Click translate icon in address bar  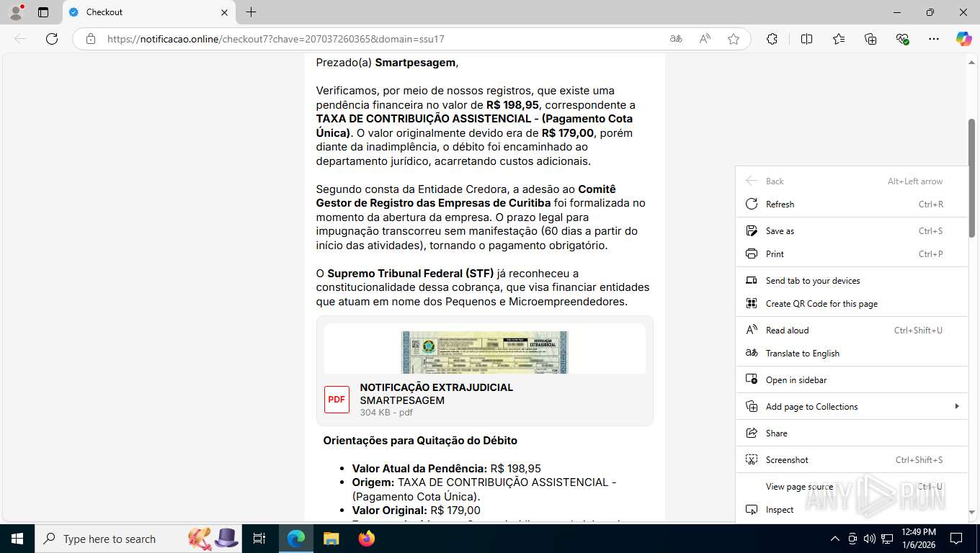(x=676, y=39)
